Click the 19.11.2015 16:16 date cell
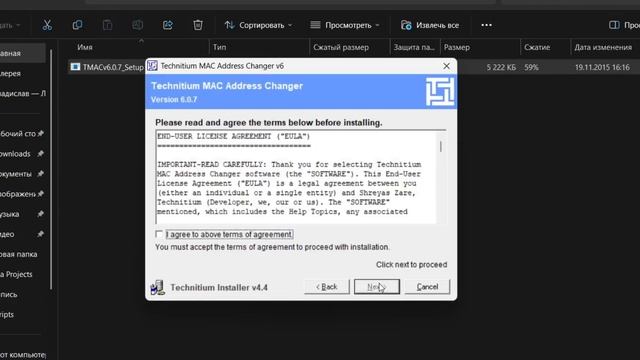The width and height of the screenshot is (640, 360). tap(602, 67)
